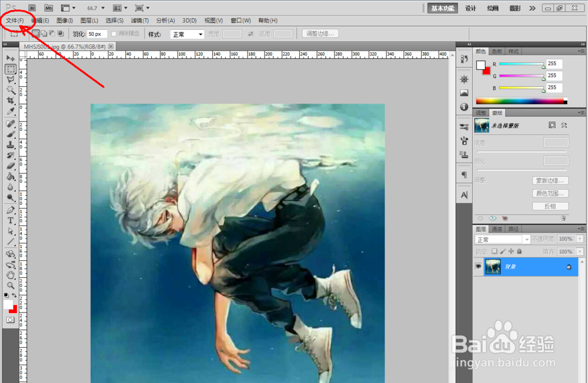The image size is (588, 383).
Task: Toggle the 消除锯齿 anti-alias checkbox
Action: click(113, 33)
